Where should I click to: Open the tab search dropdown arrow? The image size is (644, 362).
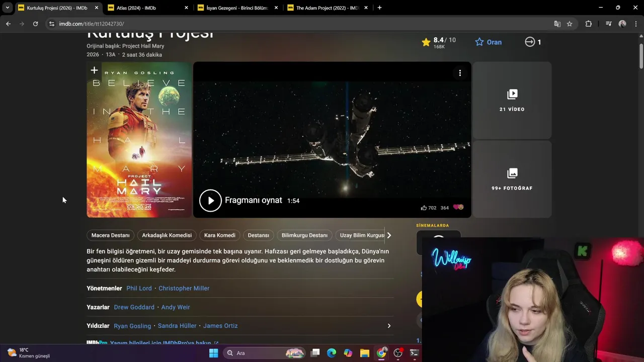(7, 8)
